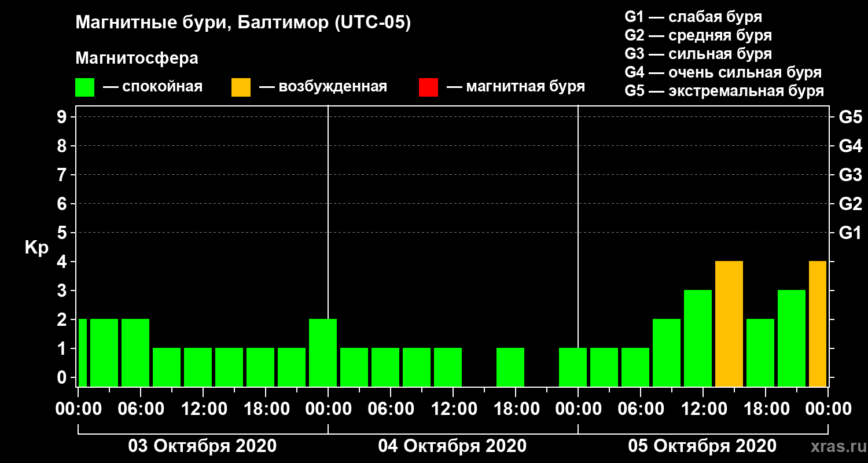Click the red 'магнитная буря' legend swatch
This screenshot has height=463, width=868.
click(428, 87)
